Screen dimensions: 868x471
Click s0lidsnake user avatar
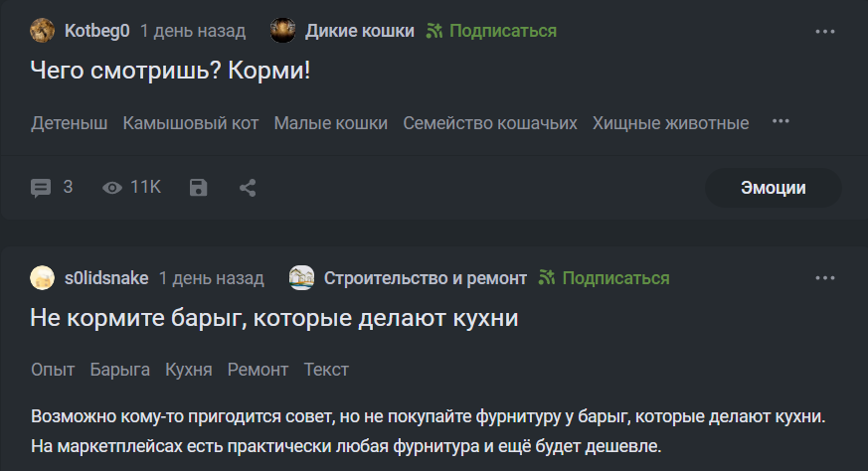[x=43, y=278]
